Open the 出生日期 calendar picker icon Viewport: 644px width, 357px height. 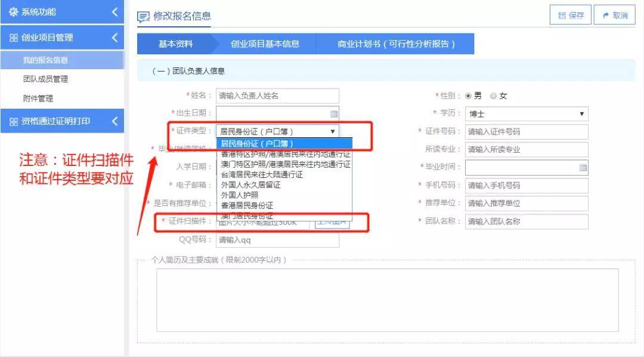(333, 113)
